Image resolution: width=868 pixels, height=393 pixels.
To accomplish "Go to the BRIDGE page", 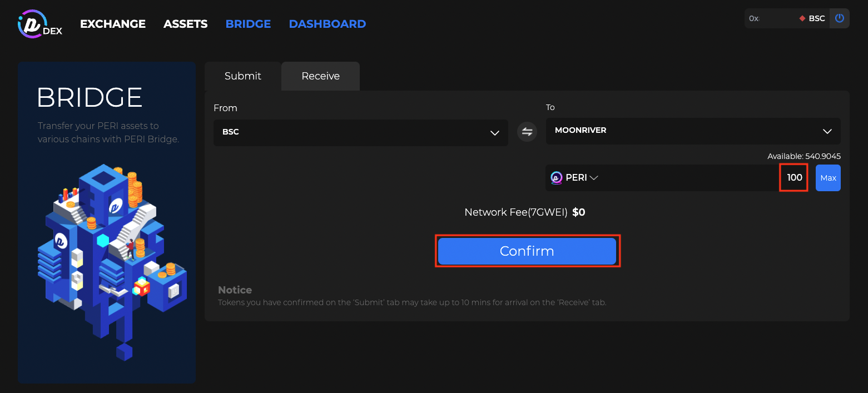I will coord(248,24).
